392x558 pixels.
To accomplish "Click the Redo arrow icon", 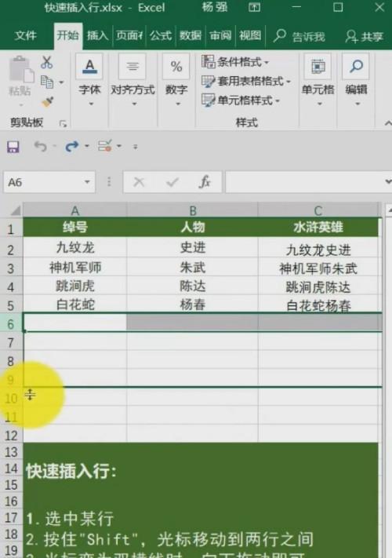I will click(72, 146).
